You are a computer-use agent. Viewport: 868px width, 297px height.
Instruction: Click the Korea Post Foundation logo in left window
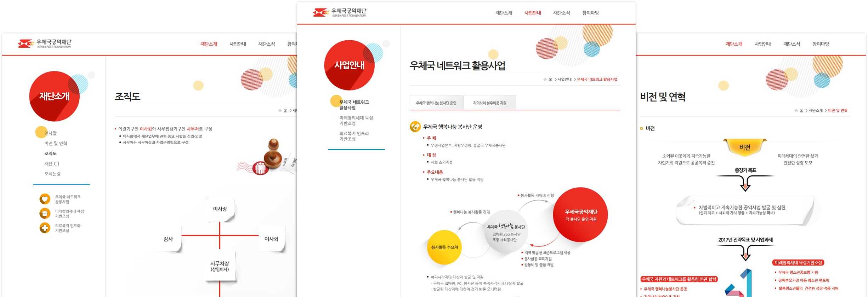[45, 43]
